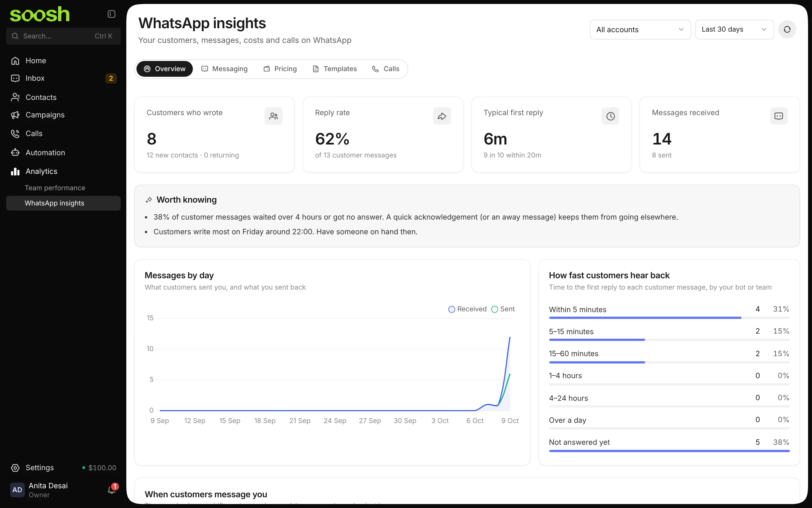
Task: Click the 5–15 minutes progress bar
Action: tap(669, 340)
